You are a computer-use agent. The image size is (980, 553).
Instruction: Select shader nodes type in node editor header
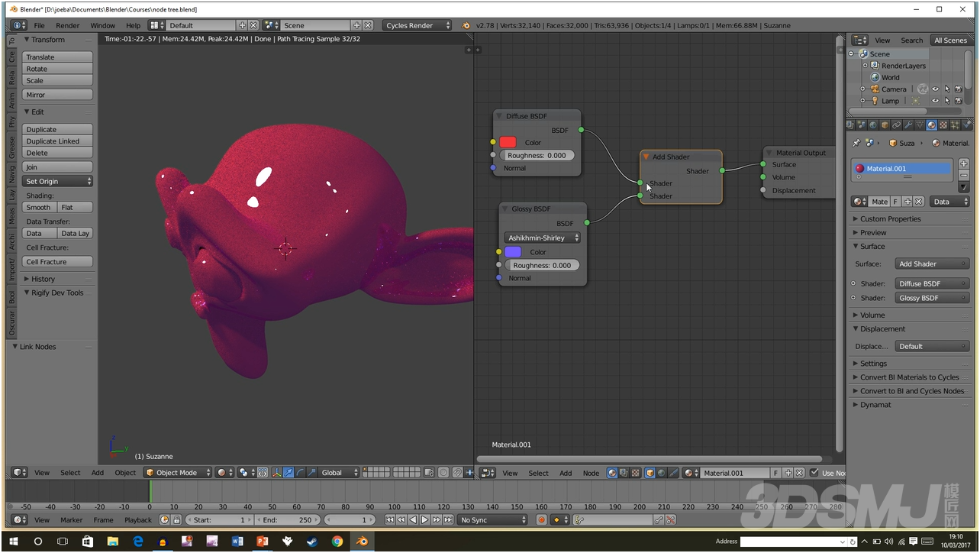tap(612, 473)
